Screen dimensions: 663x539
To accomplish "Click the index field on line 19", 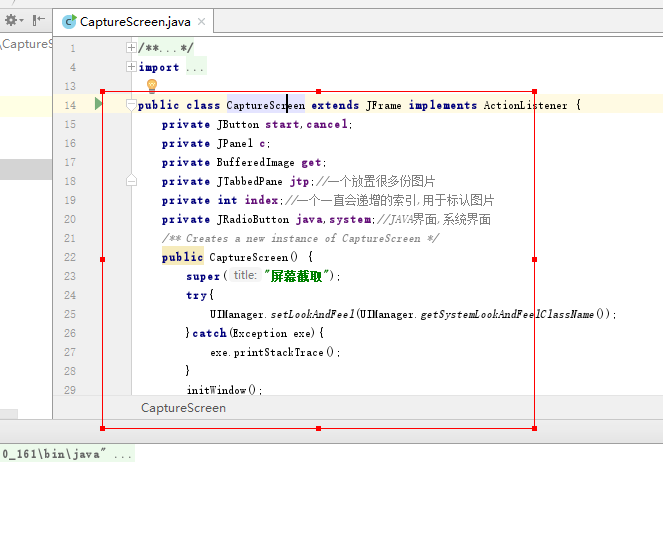I will click(261, 200).
